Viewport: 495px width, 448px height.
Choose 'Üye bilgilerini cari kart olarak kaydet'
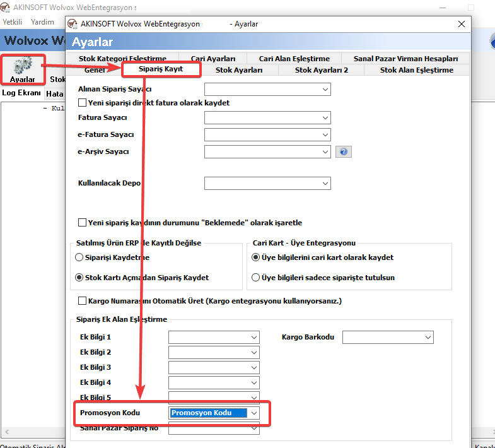[x=255, y=257]
